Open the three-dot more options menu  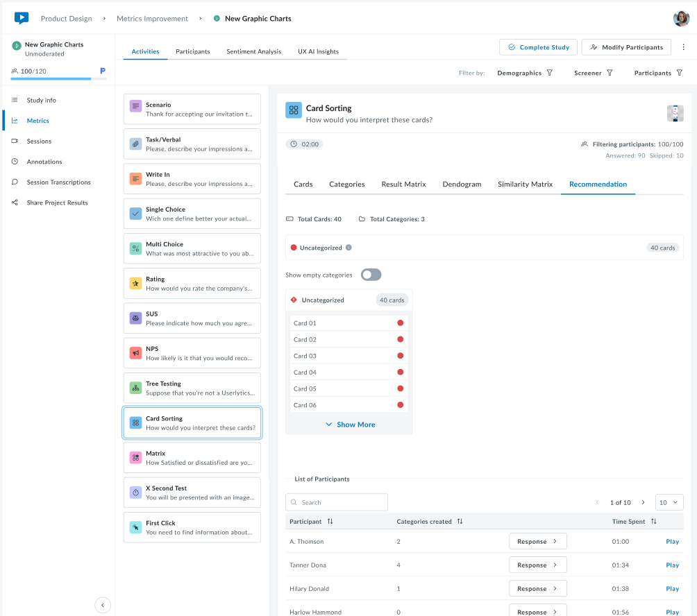(684, 47)
